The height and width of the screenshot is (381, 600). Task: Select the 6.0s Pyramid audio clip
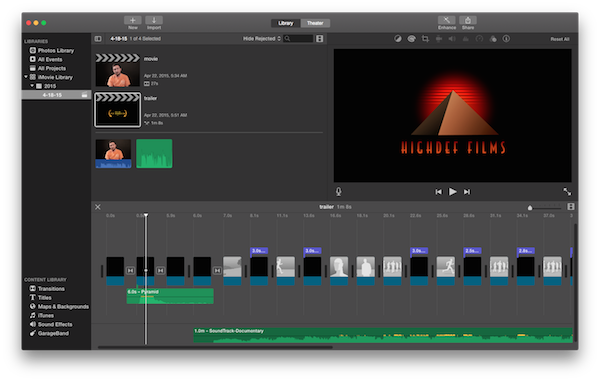click(x=170, y=296)
